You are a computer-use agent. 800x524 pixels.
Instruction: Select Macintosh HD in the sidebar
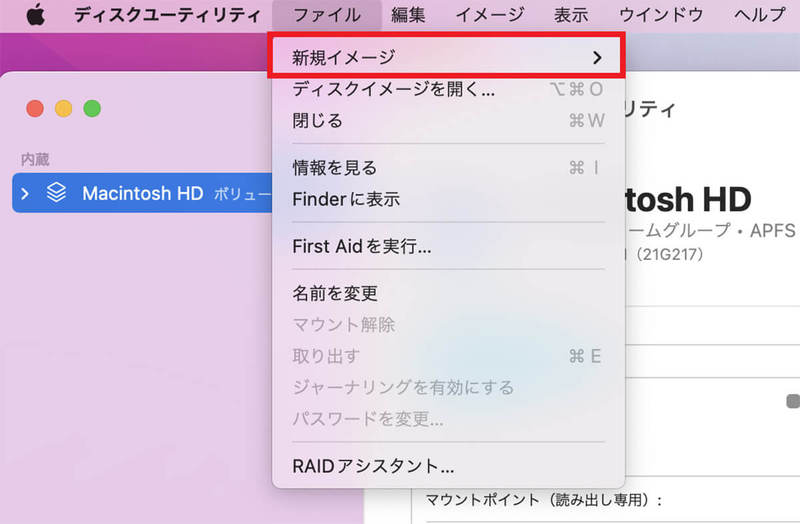coord(143,193)
